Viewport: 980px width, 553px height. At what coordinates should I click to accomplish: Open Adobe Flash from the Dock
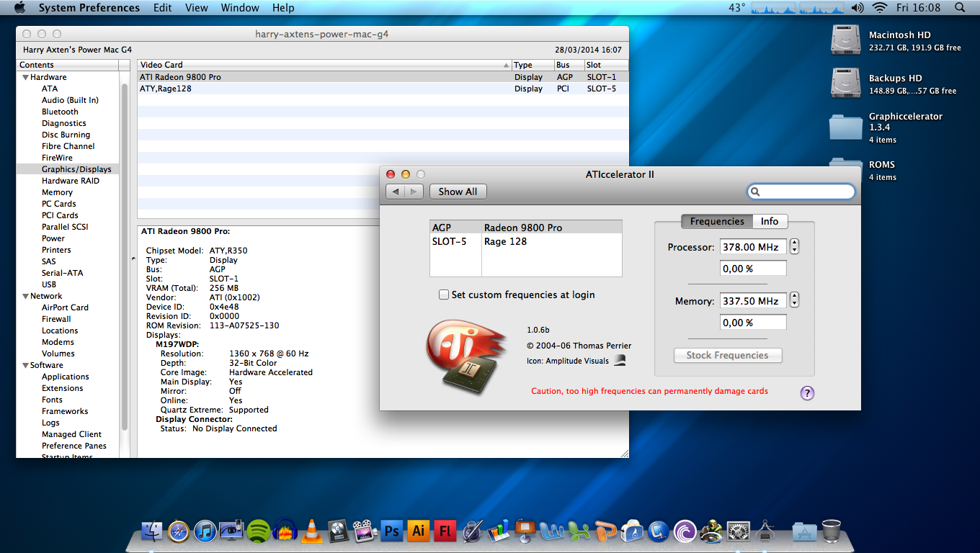point(445,531)
